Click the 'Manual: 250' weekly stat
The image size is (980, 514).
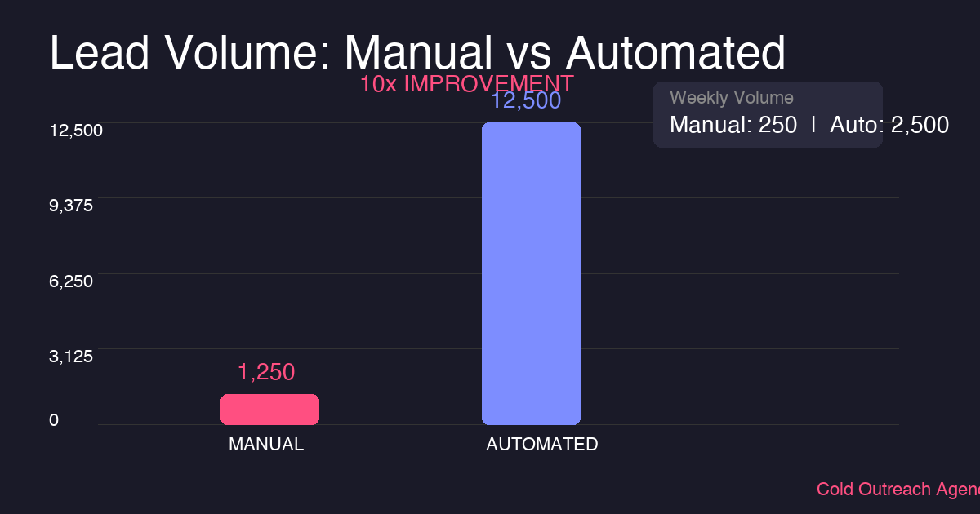(733, 125)
